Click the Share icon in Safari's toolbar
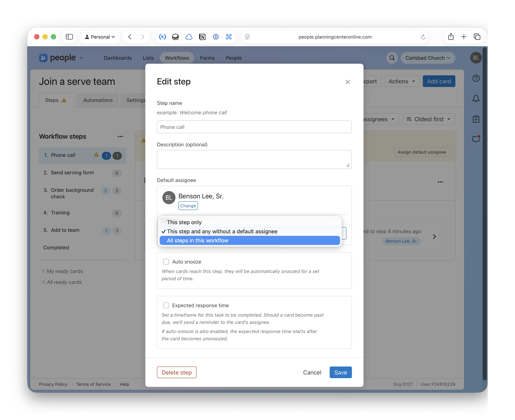Screen dimensions: 515x420 pos(451,37)
